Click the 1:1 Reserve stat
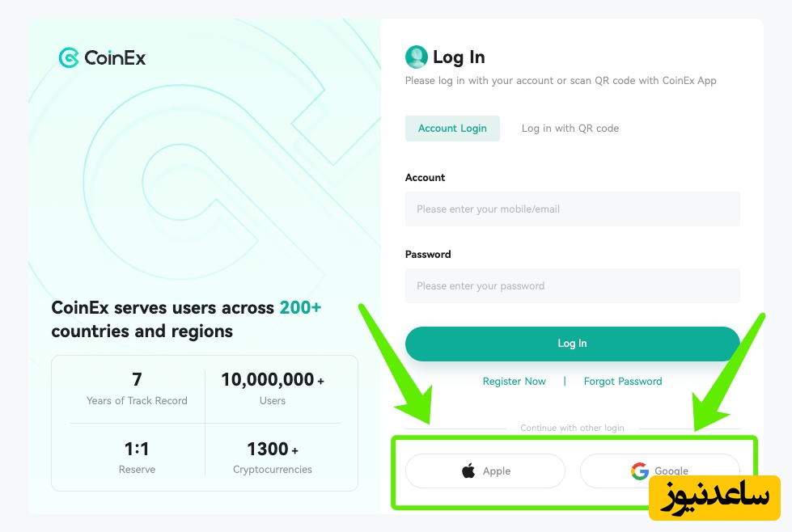 tap(137, 458)
